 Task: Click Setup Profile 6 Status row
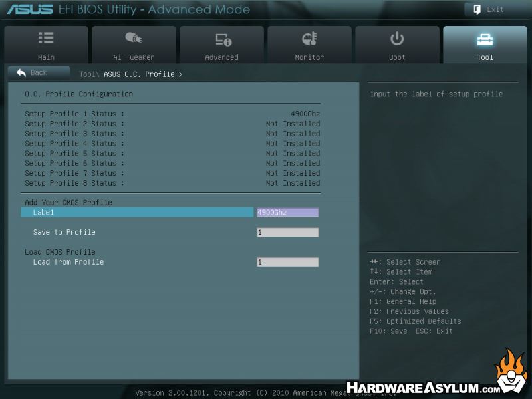[x=172, y=163]
